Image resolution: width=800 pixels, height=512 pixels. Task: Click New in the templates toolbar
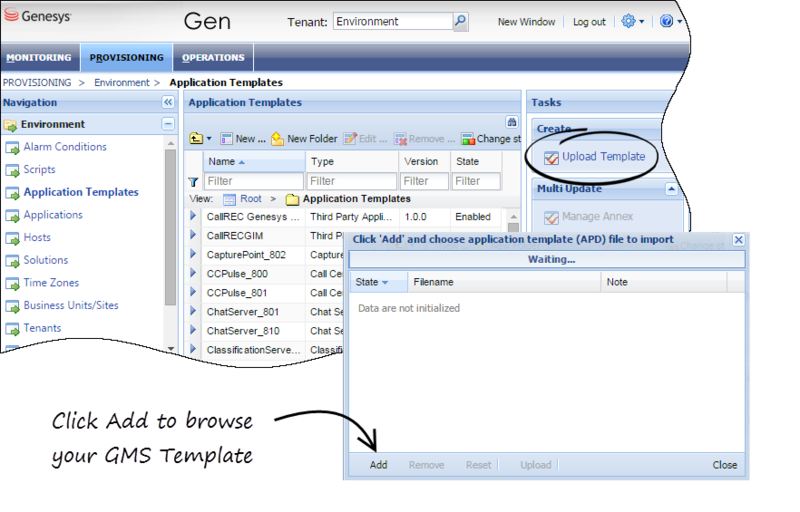click(x=243, y=139)
